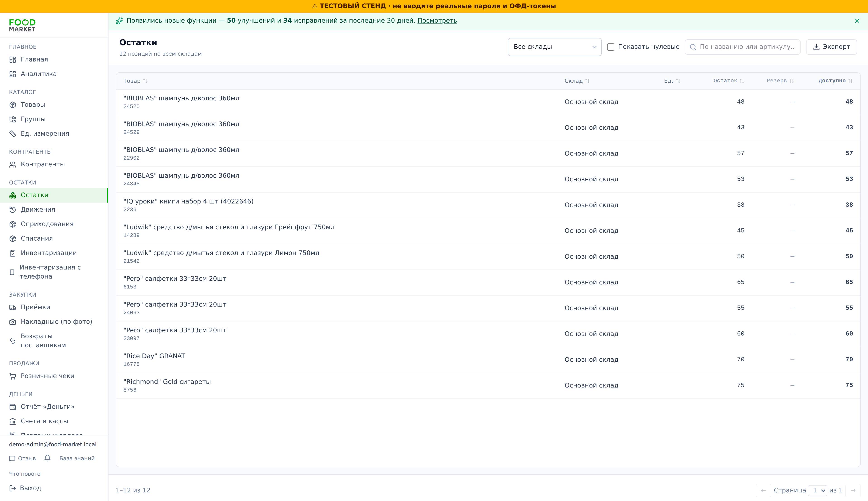Screen dimensions: 868x501
Task: Open the Посмотреть link in banner
Action: coord(437,21)
